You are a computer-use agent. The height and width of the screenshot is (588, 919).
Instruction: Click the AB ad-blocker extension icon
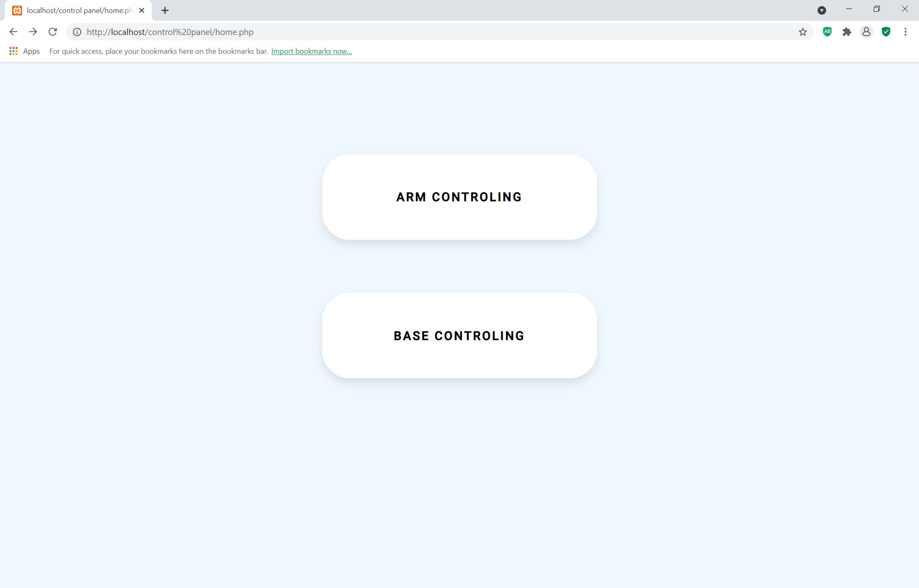[x=827, y=32]
